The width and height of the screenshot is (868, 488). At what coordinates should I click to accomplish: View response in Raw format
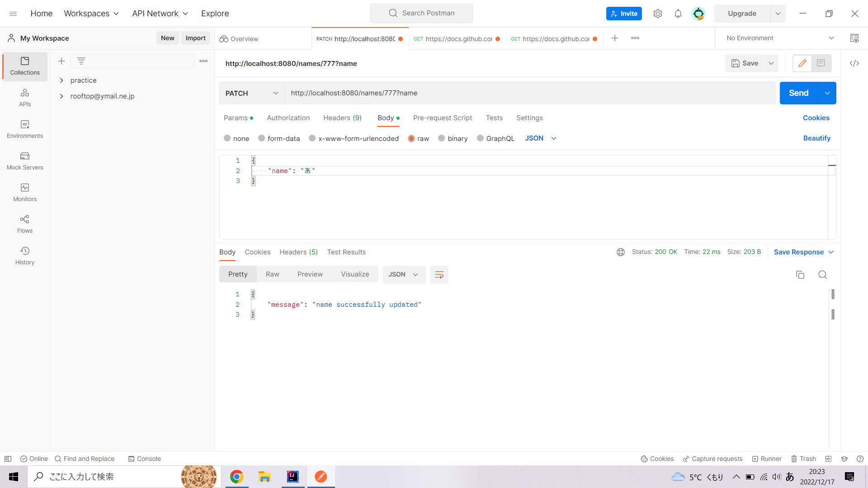click(x=272, y=274)
